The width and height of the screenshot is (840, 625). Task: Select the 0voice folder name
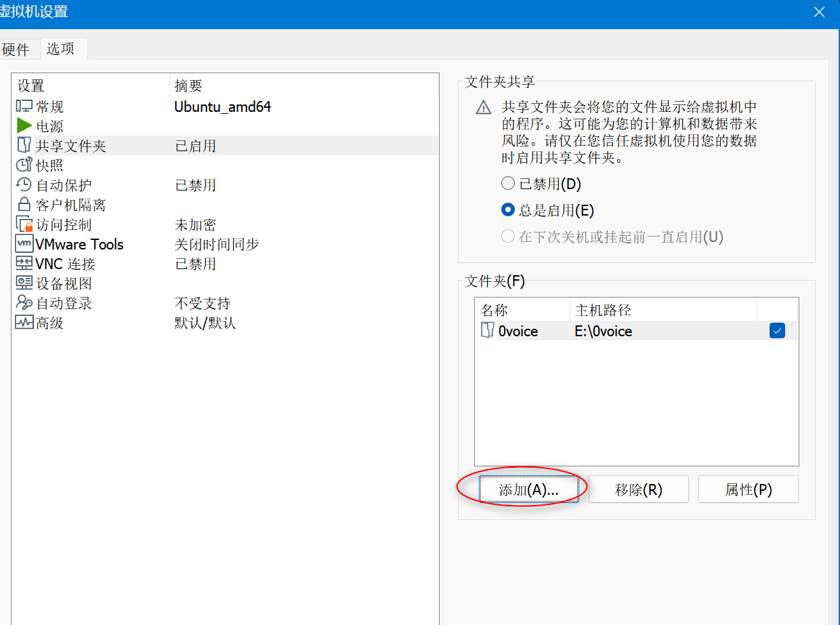click(518, 331)
